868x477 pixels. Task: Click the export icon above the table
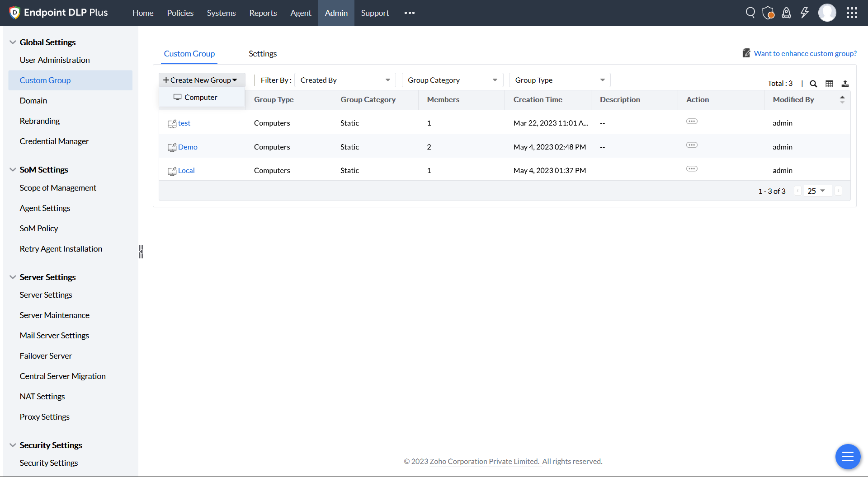click(845, 84)
